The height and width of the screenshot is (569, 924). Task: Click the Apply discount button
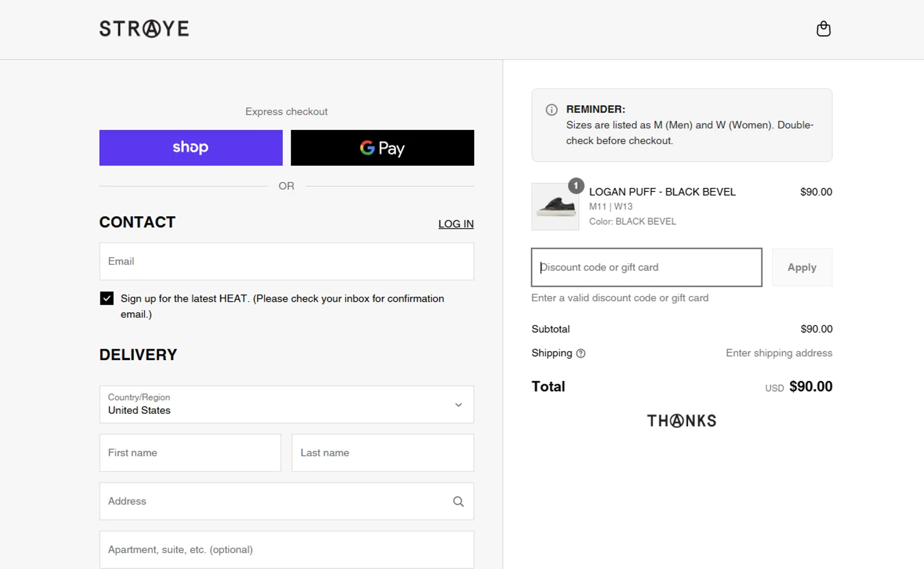tap(802, 267)
